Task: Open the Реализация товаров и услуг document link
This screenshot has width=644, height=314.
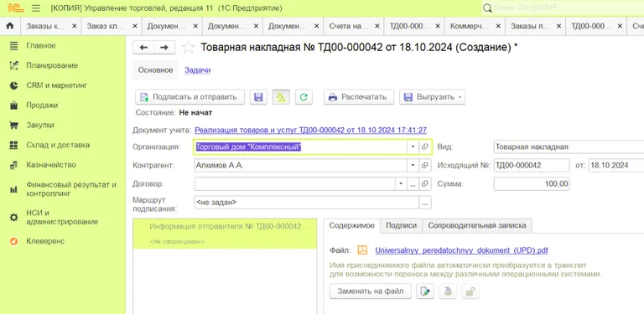Action: click(310, 130)
